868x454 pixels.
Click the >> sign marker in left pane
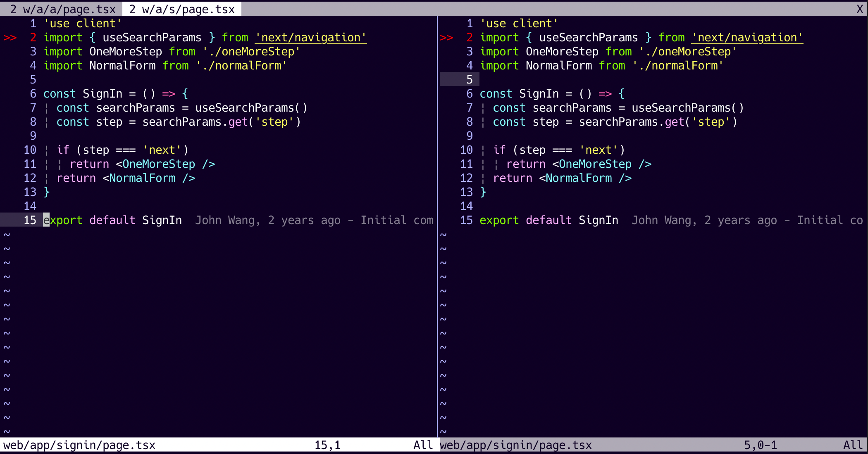coord(10,38)
